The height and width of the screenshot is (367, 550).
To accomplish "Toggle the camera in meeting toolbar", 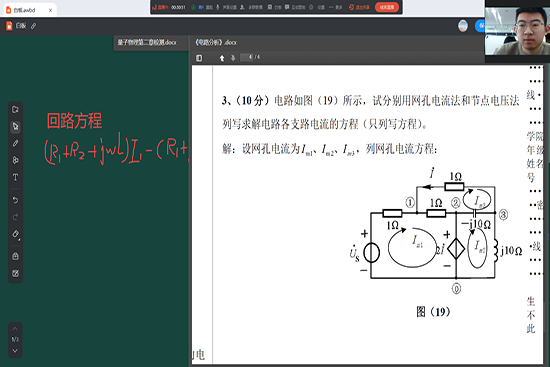I will pos(202,7).
